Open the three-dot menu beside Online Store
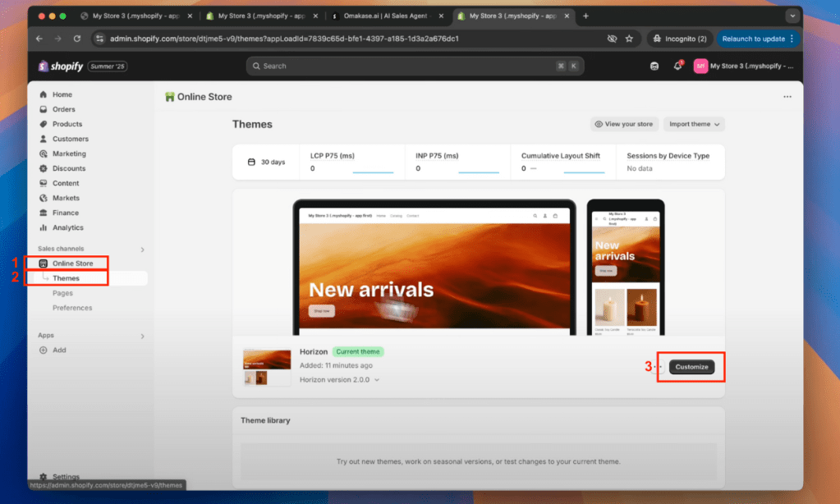The width and height of the screenshot is (840, 504). 787,97
